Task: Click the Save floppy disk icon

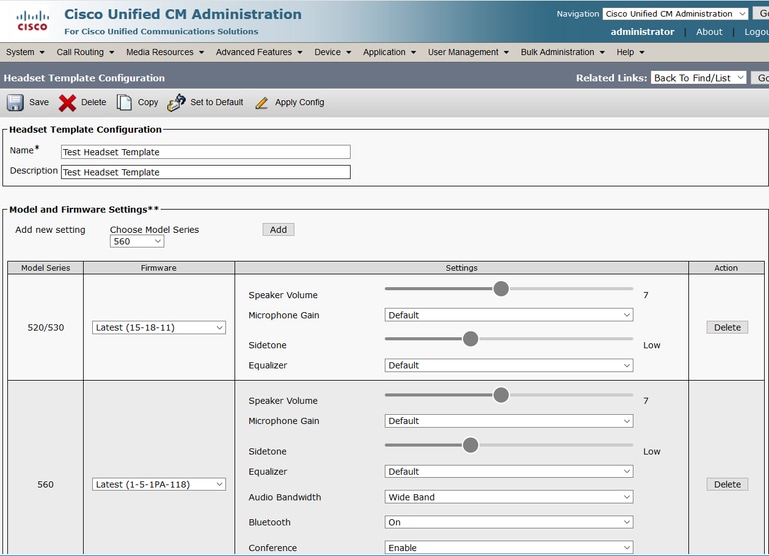Action: [15, 102]
